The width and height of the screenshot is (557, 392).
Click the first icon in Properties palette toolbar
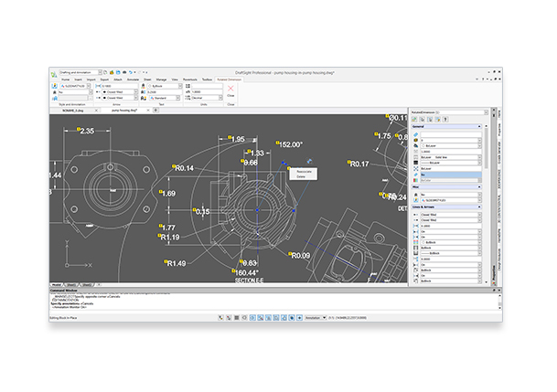click(414, 119)
